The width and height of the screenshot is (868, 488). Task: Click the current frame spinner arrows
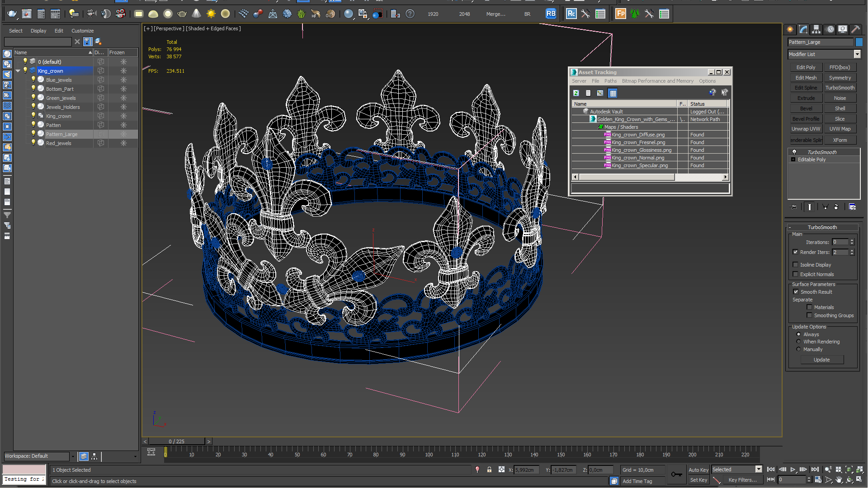coord(809,480)
